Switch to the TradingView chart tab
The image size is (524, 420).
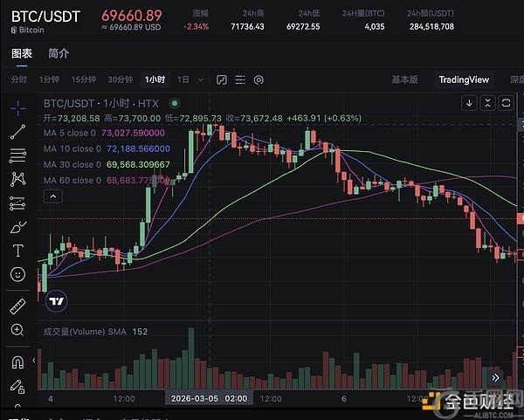coord(465,79)
